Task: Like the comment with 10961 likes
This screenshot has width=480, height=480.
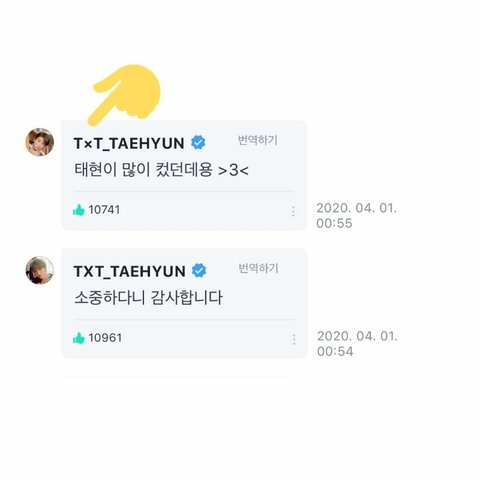Action: 79,338
